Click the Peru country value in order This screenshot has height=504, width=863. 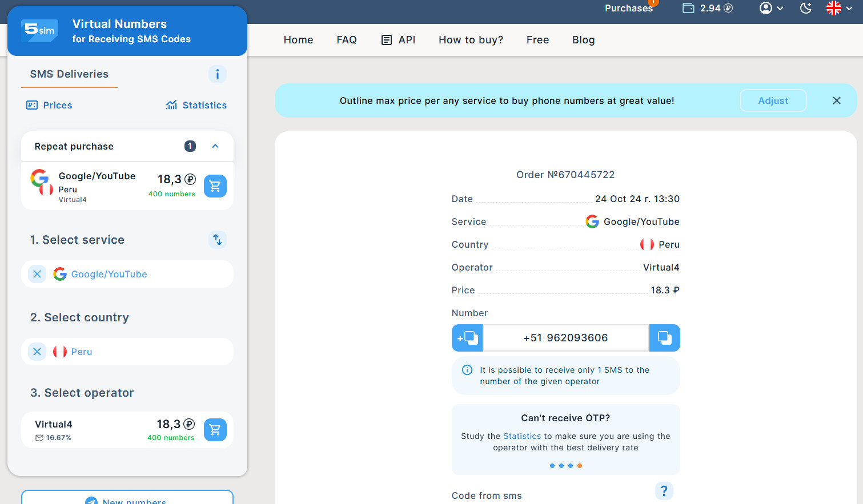660,244
